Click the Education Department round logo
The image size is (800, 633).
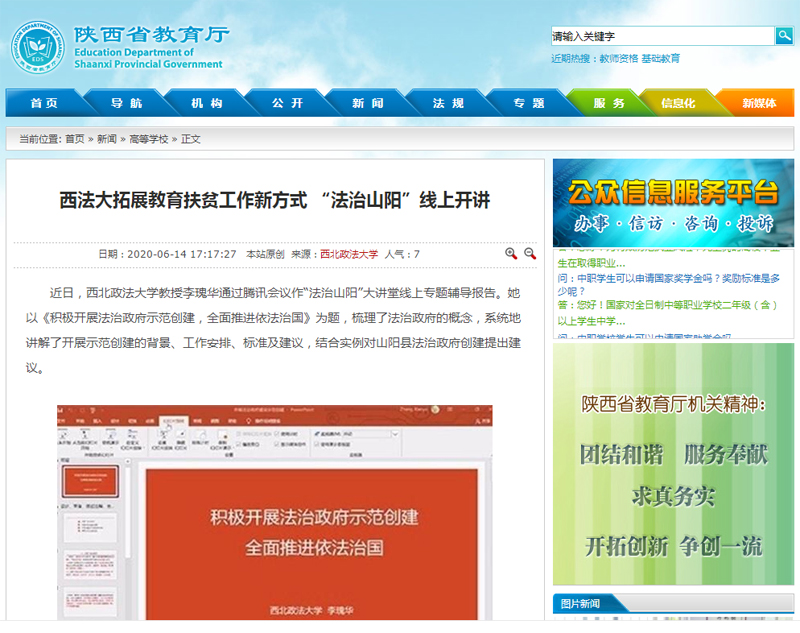coord(38,46)
